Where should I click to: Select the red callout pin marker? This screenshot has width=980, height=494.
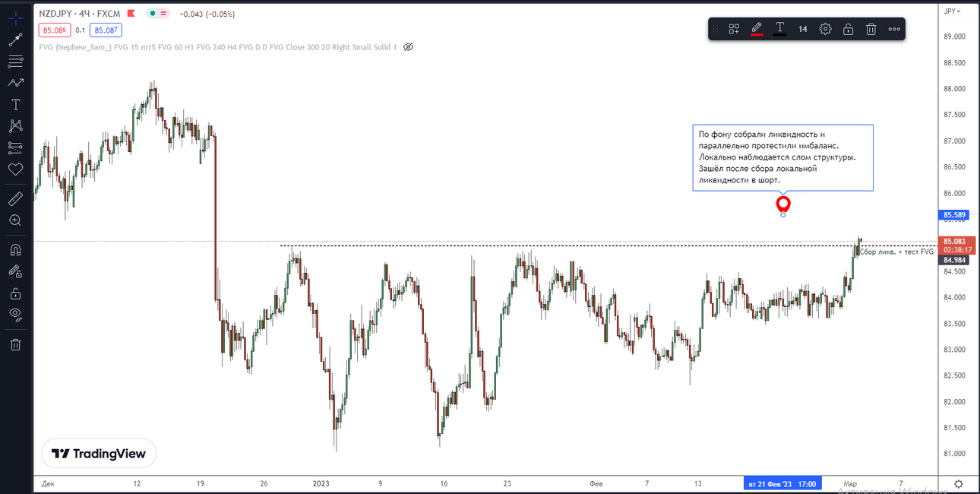point(783,204)
